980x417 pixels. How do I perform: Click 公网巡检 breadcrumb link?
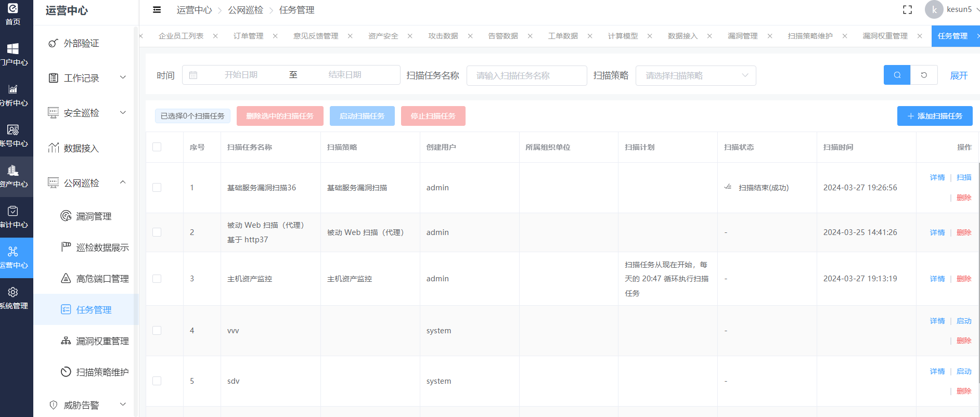tap(246, 10)
